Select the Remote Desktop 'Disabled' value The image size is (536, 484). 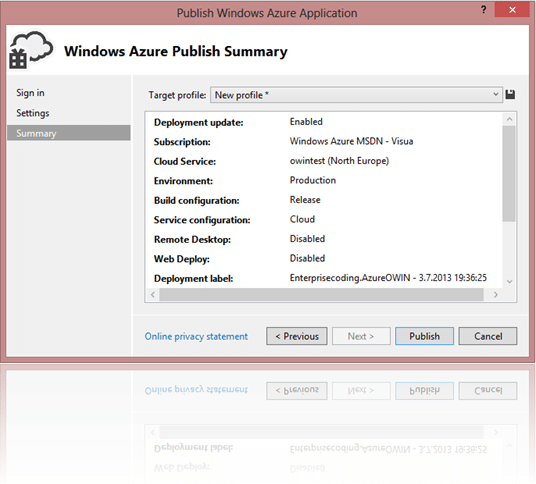click(307, 239)
